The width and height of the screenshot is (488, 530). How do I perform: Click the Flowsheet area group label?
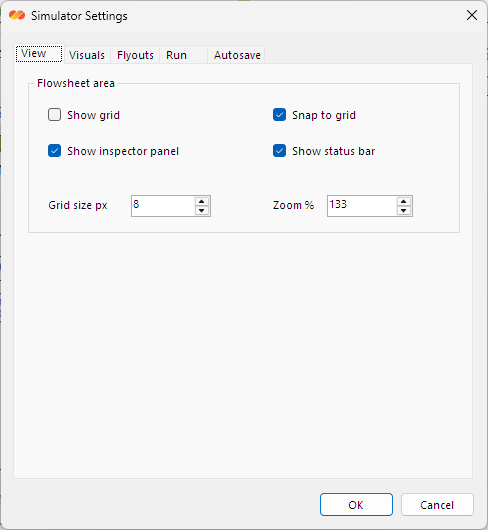point(76,83)
